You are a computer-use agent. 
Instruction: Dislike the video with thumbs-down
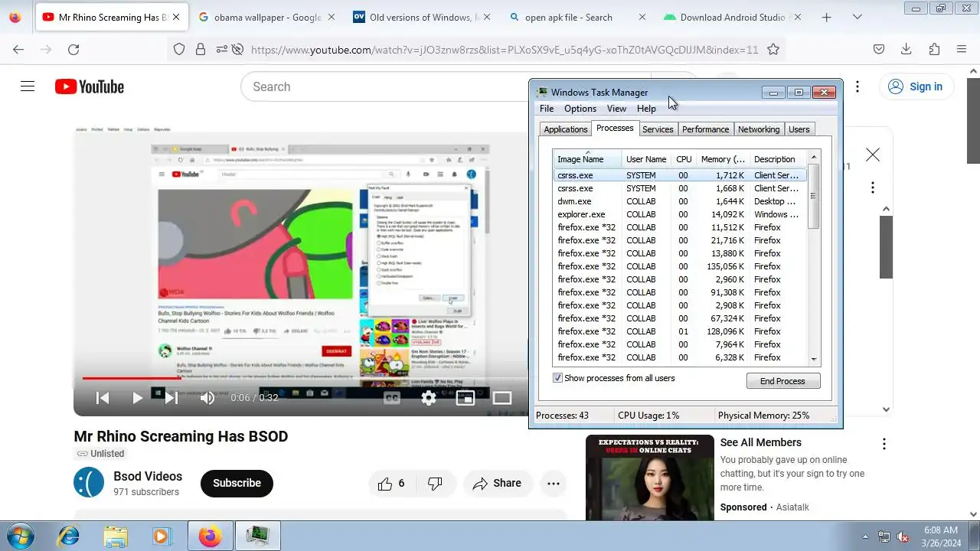(x=435, y=483)
